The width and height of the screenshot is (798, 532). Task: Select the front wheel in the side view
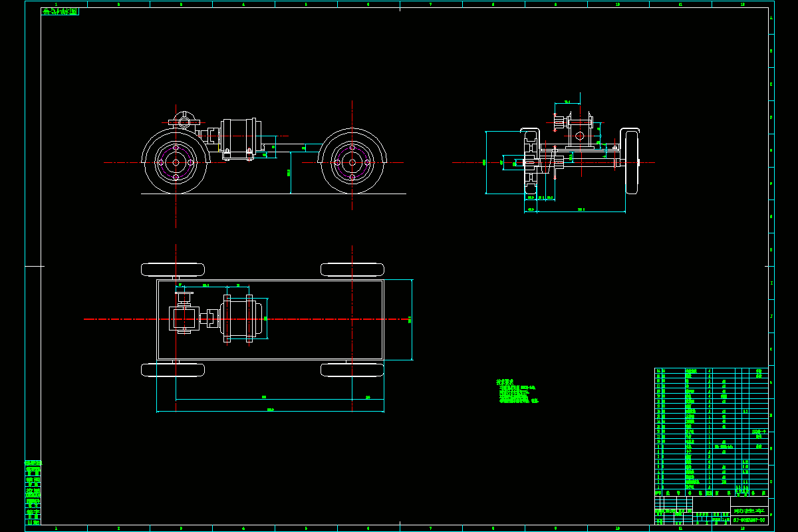[x=176, y=162]
